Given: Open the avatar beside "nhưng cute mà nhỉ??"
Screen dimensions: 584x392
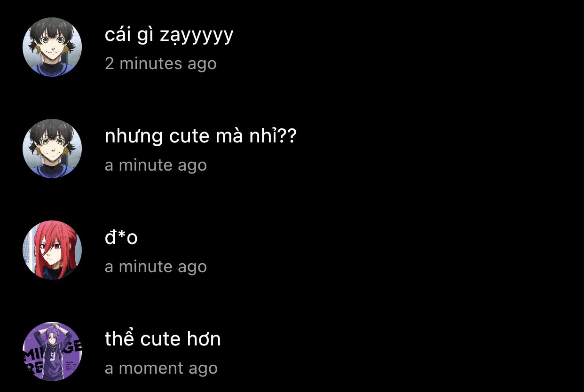Looking at the screenshot, I should coord(52,149).
